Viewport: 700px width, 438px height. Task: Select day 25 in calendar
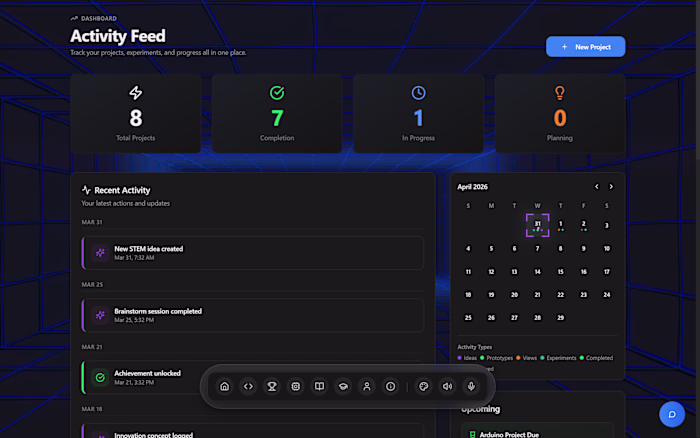click(x=468, y=317)
